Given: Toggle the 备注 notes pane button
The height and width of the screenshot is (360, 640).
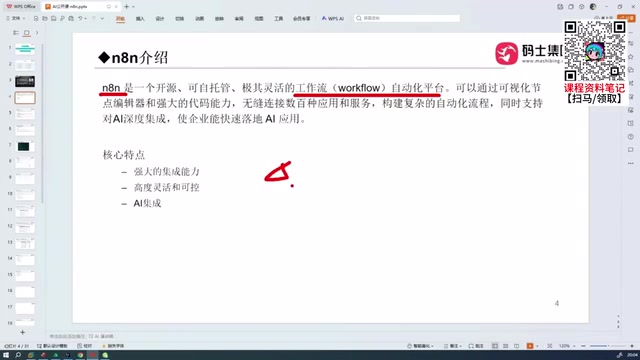Looking at the screenshot, I should (452, 346).
